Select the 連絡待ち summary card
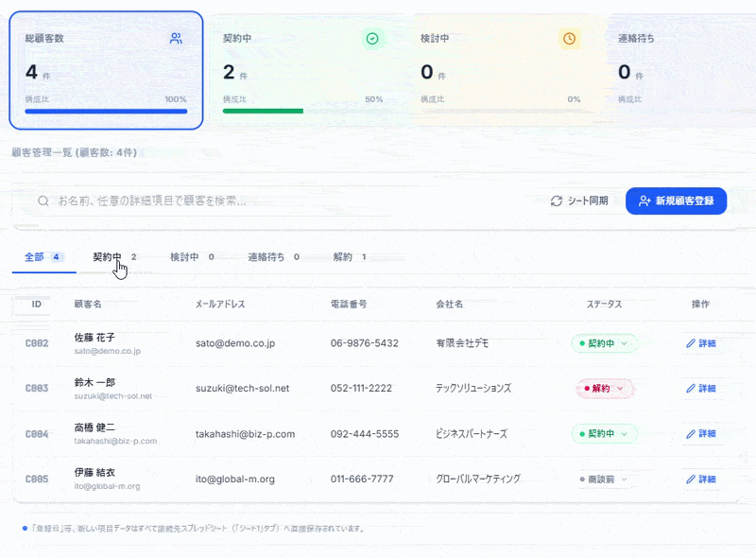This screenshot has height=558, width=756. (682, 71)
